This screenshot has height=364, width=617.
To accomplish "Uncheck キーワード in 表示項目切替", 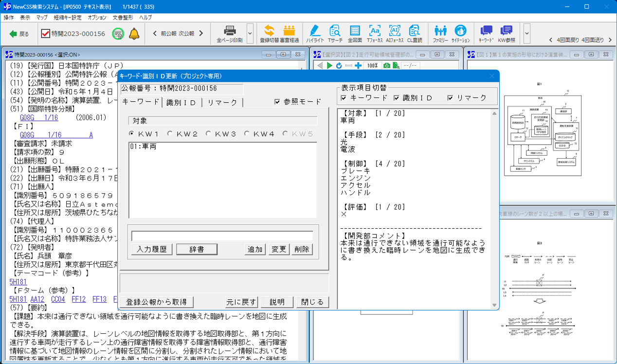I will click(344, 98).
